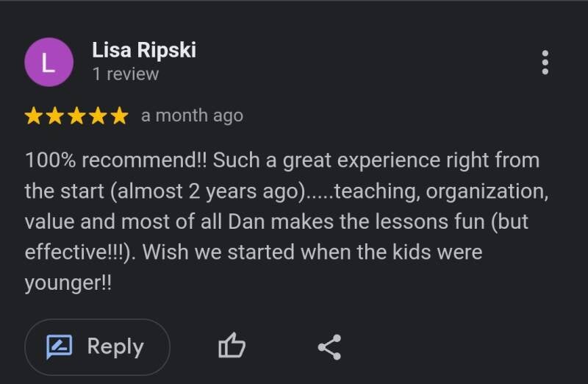Click the fifth star in the rating

[118, 116]
